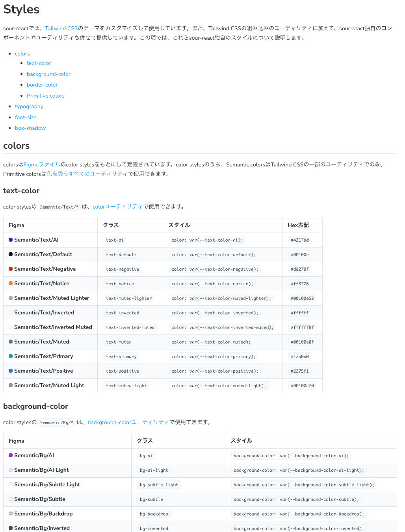Click the Semantic/Bg/AI purple color dot
The width and height of the screenshot is (405, 532).
tap(11, 455)
